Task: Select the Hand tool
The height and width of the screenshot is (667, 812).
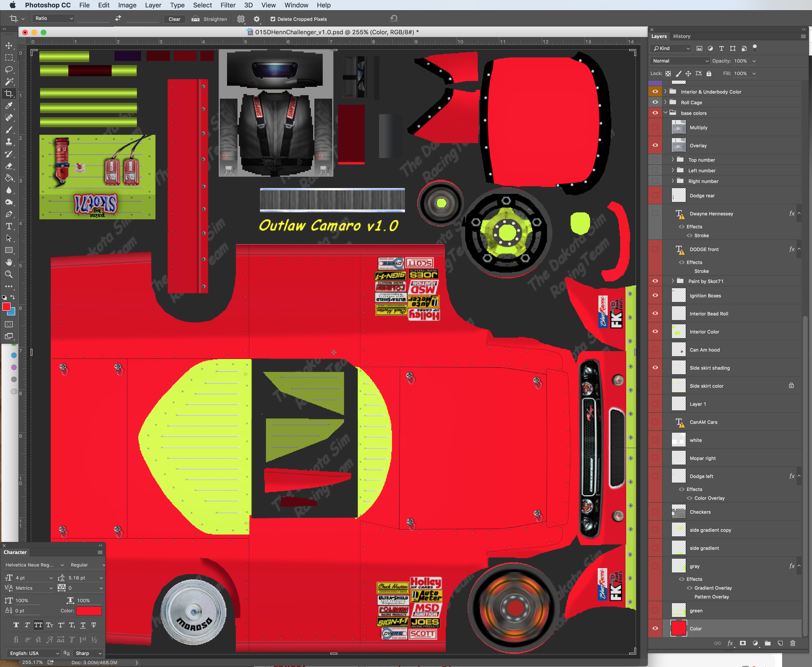Action: (9, 262)
